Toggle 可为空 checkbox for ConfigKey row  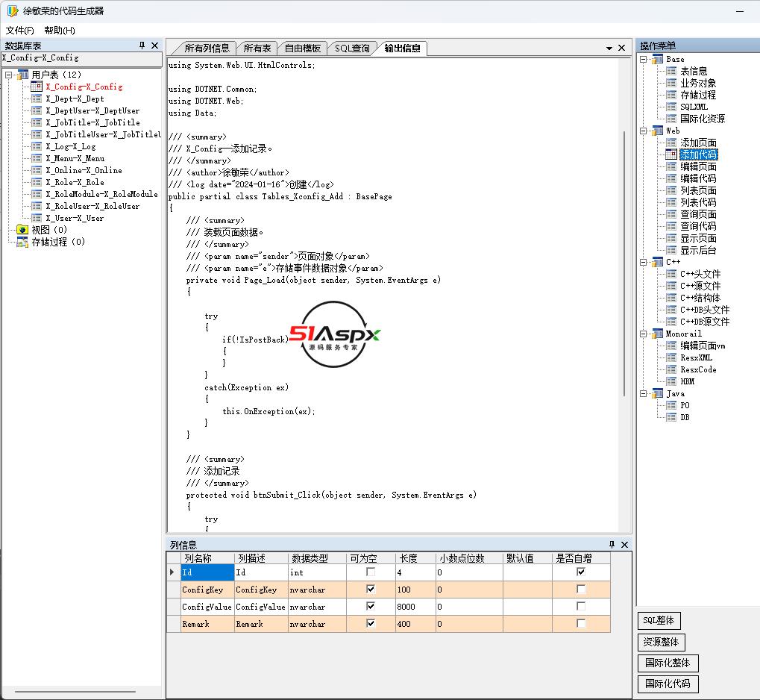(x=371, y=589)
